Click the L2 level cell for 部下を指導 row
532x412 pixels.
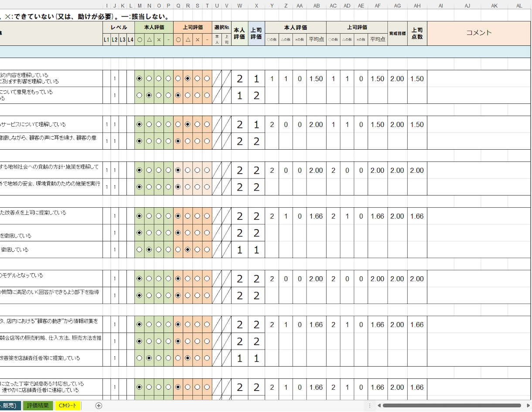tap(115, 295)
